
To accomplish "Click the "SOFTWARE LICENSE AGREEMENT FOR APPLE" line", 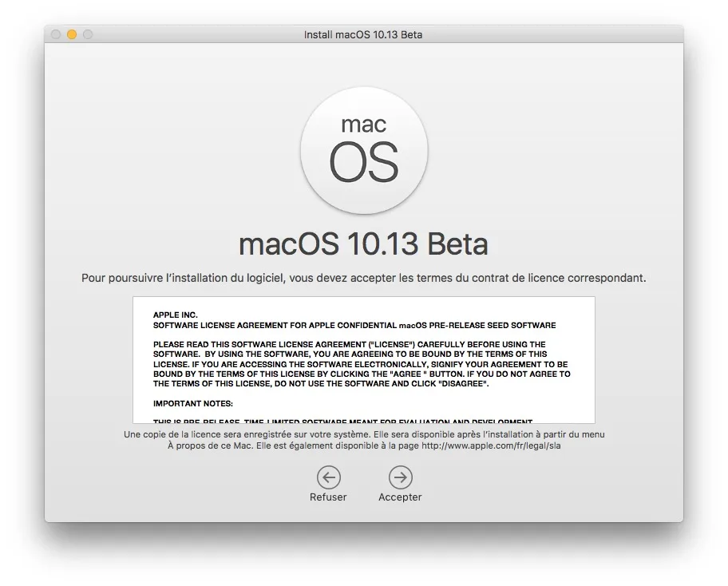I will [x=354, y=325].
